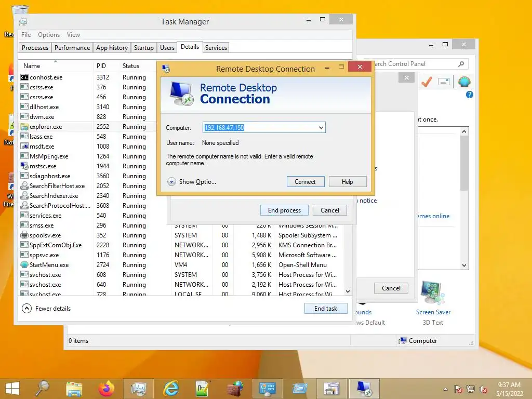Launch Firefox from the taskbar
The width and height of the screenshot is (532, 399).
[106, 389]
